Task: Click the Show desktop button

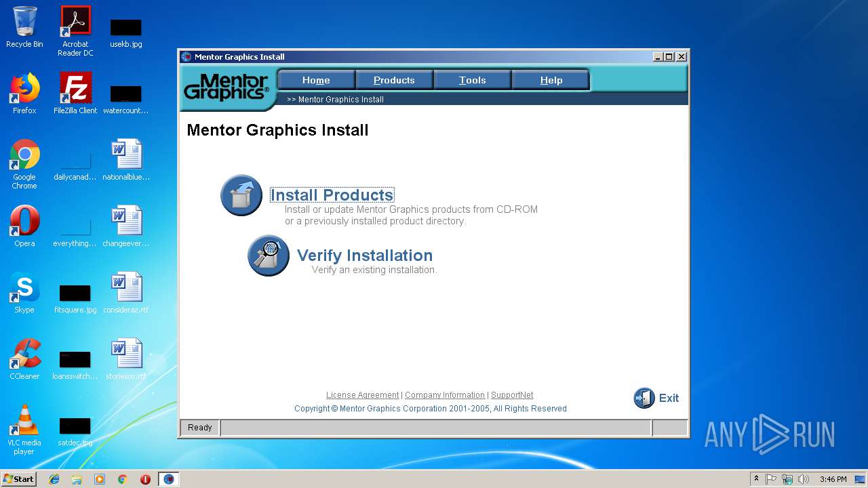Action: pyautogui.click(x=861, y=479)
